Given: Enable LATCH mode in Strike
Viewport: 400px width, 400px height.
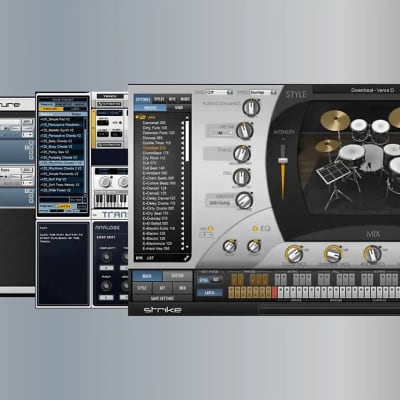Looking at the screenshot, I should click(x=209, y=293).
